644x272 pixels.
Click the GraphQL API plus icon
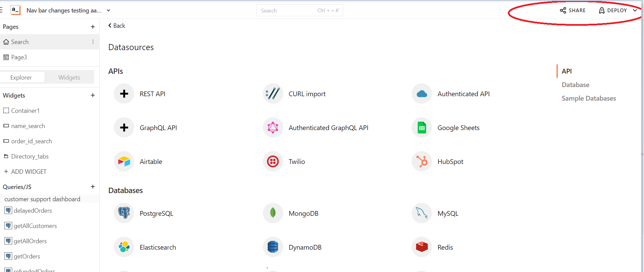[124, 128]
